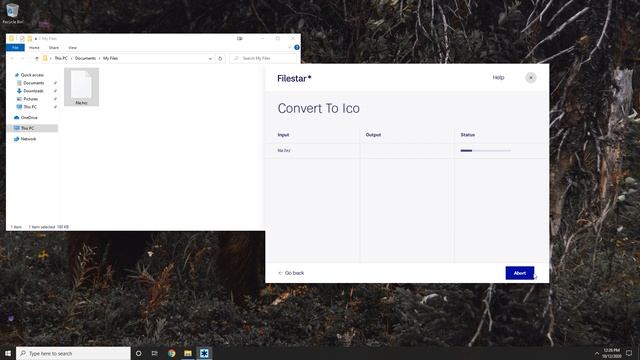Click My Files in the address path

110,58
